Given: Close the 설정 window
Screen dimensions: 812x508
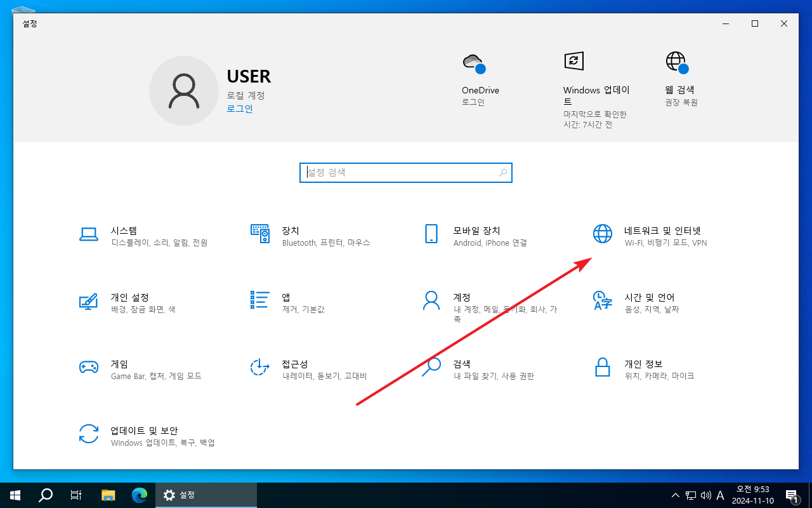Looking at the screenshot, I should 784,23.
